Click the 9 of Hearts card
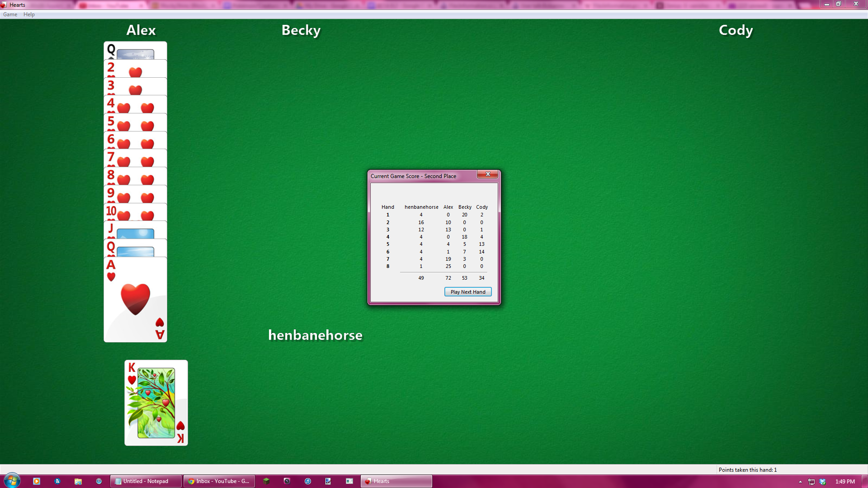868x488 pixels. 135,194
